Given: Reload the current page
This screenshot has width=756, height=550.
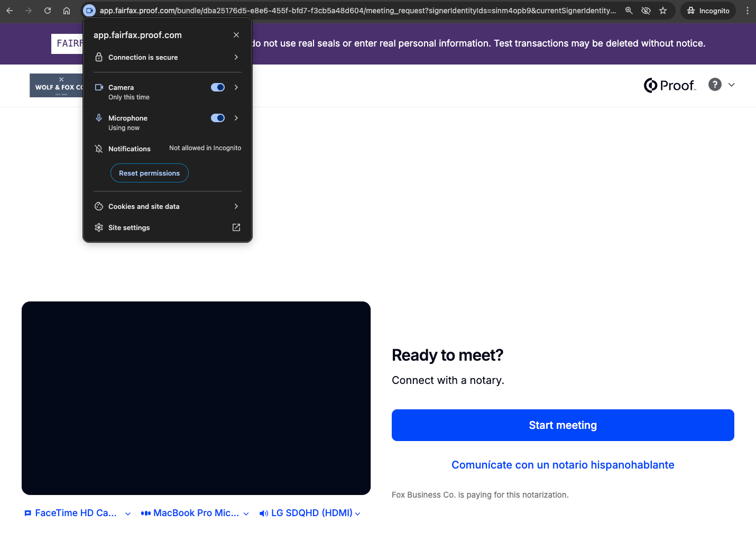Looking at the screenshot, I should [x=48, y=11].
